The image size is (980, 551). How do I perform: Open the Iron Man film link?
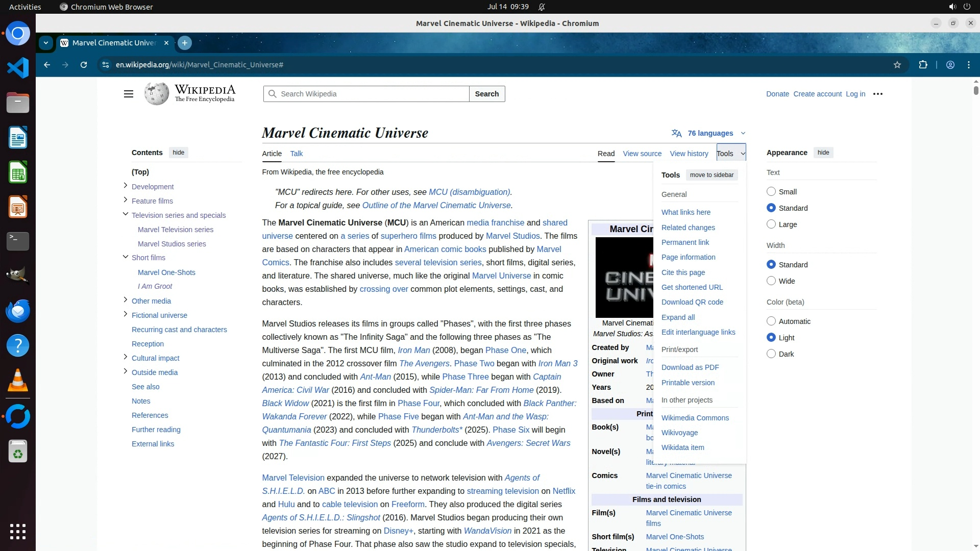[413, 350]
